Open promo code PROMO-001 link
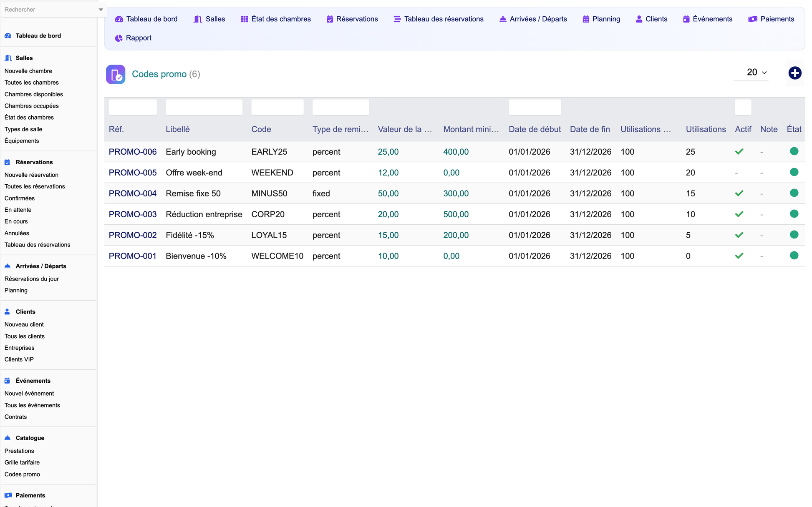The height and width of the screenshot is (507, 812). pos(133,256)
